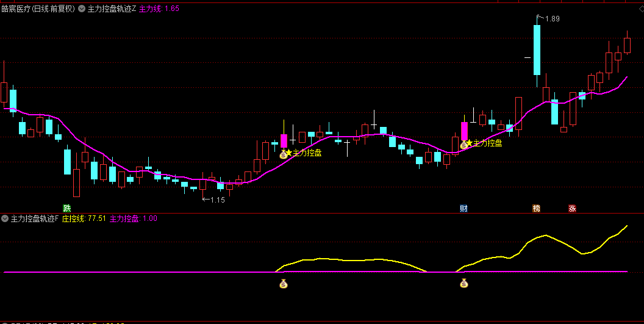644x324 pixels.
Task: Click the blue 财 marker icon
Action: point(463,209)
